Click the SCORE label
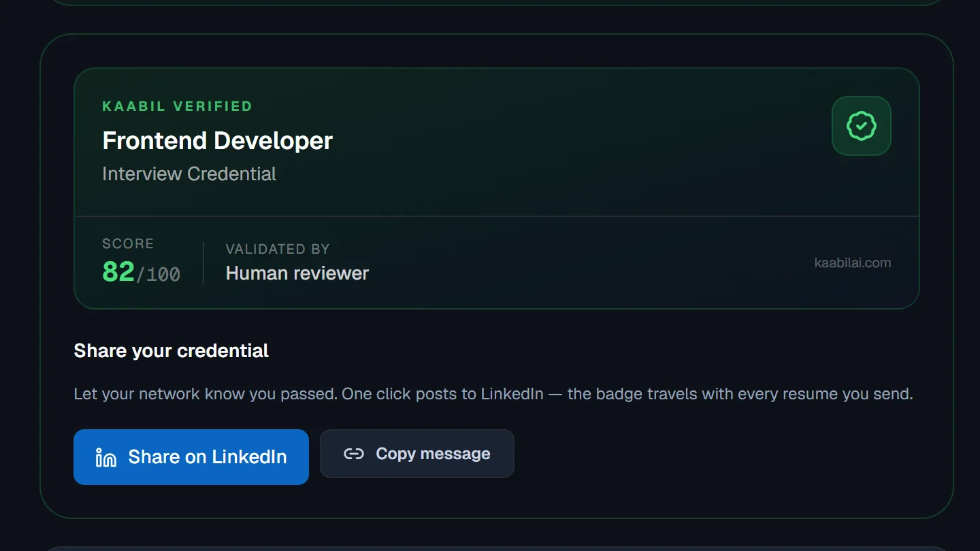 (128, 244)
